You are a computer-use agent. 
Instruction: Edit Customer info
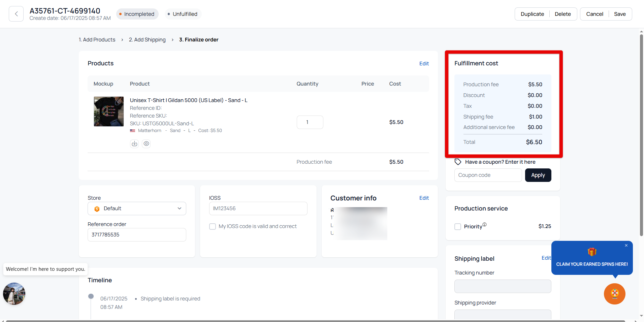tap(424, 198)
